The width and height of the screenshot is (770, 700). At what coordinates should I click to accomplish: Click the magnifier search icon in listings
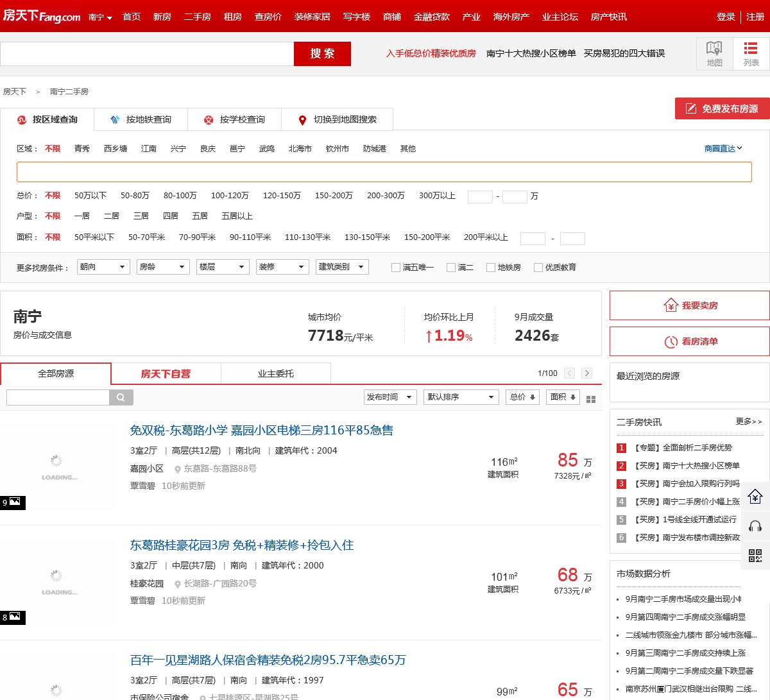121,397
